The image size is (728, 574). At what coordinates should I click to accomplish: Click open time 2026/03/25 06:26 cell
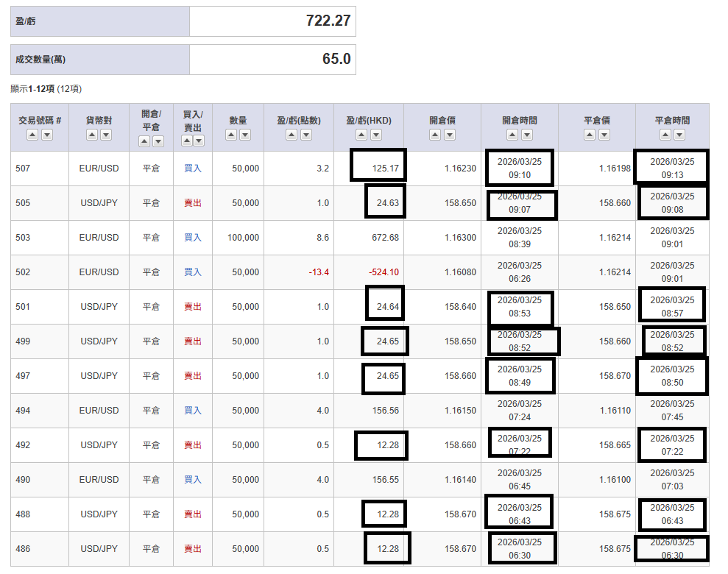(520, 272)
